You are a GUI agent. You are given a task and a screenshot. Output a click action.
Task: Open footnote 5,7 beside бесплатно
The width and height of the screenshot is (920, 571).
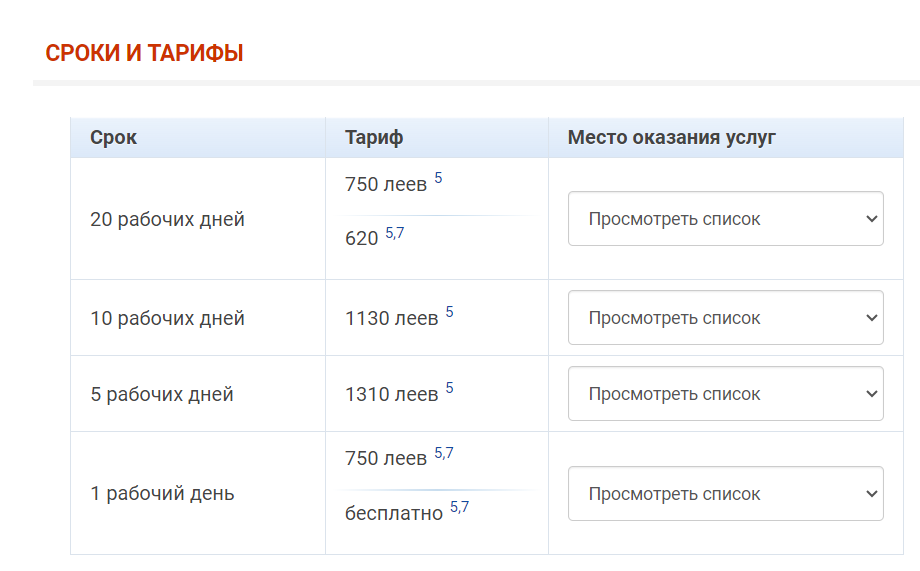459,507
